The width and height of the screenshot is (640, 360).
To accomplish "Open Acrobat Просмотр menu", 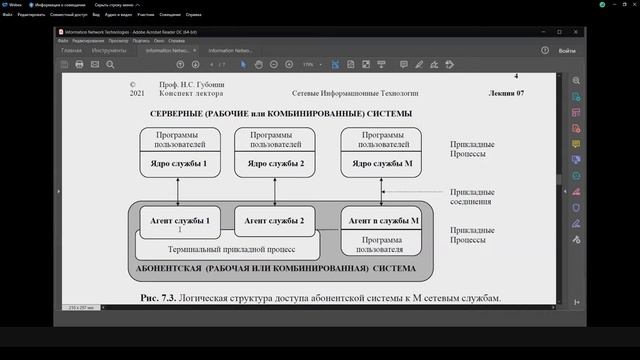I will [x=118, y=41].
